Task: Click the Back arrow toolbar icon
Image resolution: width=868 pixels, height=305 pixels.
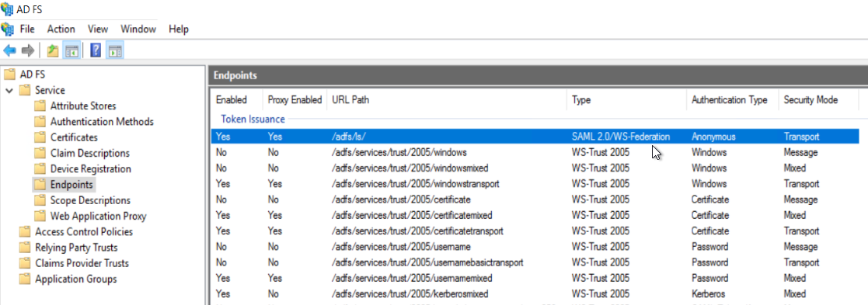Action: tap(9, 51)
